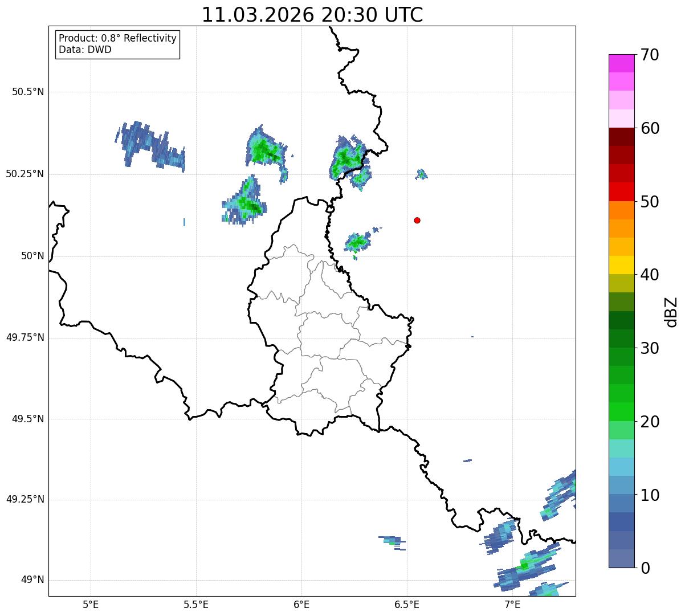
Task: Click the title 11.03.2026 20:30 UTC
Action: pos(312,15)
